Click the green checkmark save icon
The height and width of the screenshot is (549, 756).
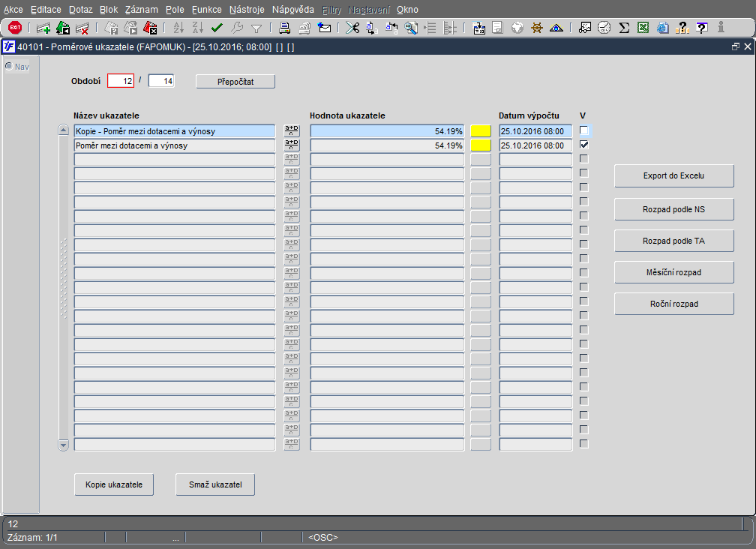click(217, 28)
